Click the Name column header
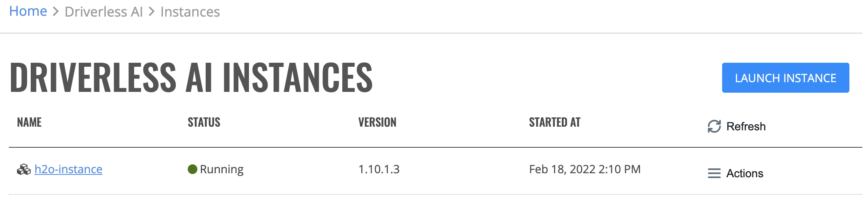The image size is (868, 204). [x=29, y=122]
